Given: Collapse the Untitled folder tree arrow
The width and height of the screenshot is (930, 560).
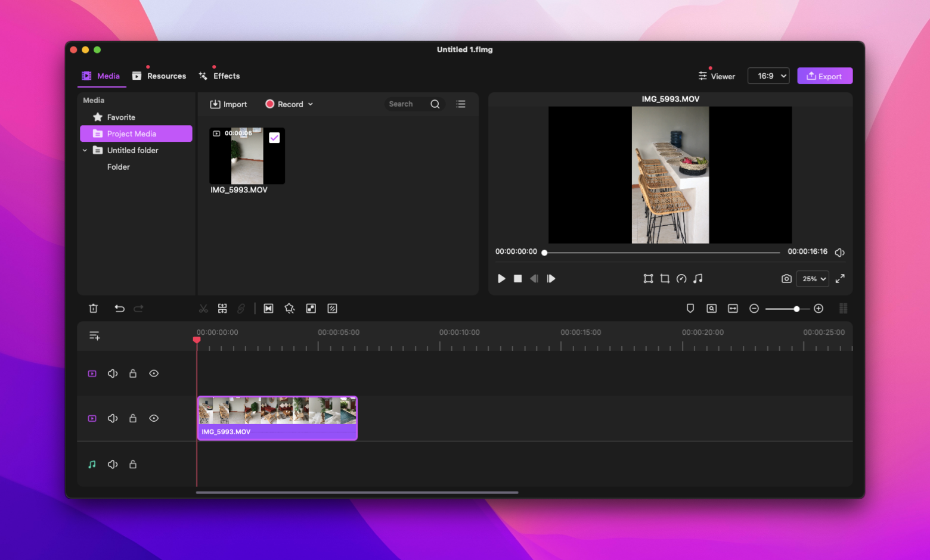Looking at the screenshot, I should pyautogui.click(x=85, y=151).
